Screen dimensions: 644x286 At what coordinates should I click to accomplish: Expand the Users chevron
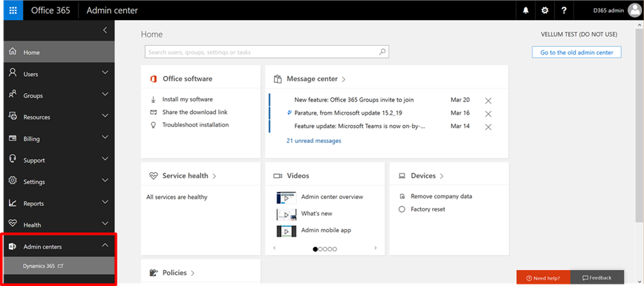click(105, 73)
